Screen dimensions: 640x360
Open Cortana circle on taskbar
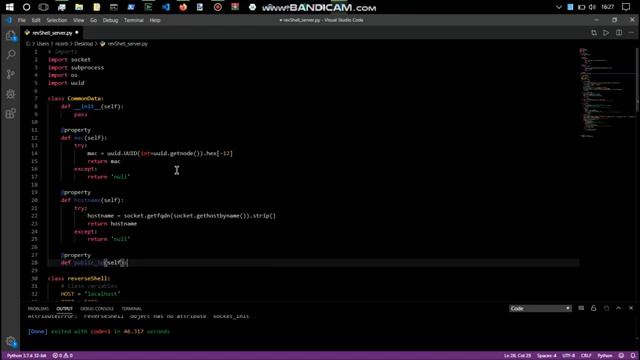click(x=27, y=7)
